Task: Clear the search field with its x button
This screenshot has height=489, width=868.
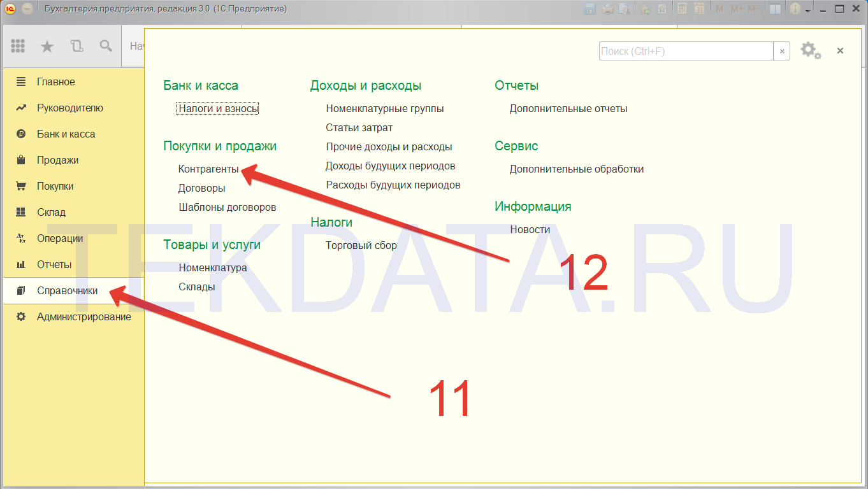Action: [782, 51]
